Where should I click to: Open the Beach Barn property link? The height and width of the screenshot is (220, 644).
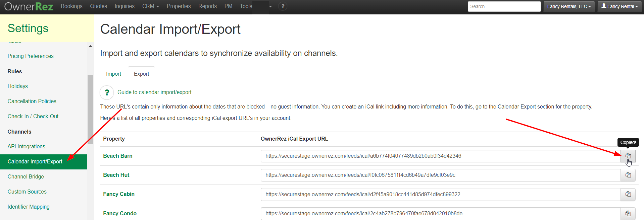(118, 156)
